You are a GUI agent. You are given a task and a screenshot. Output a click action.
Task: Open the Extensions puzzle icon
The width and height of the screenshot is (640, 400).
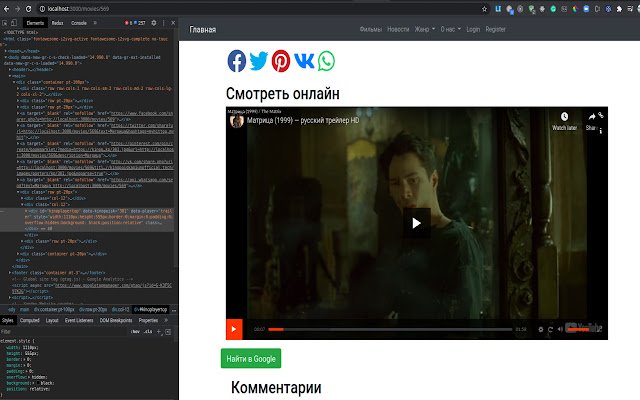(619, 9)
